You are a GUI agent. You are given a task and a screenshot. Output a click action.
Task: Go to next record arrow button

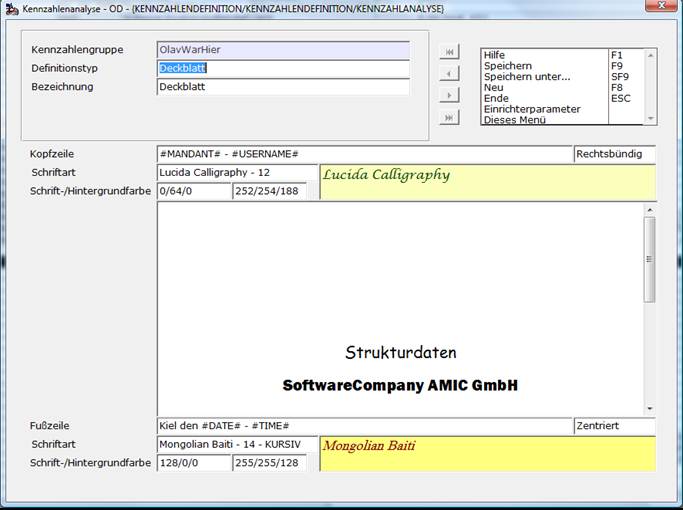tap(450, 95)
